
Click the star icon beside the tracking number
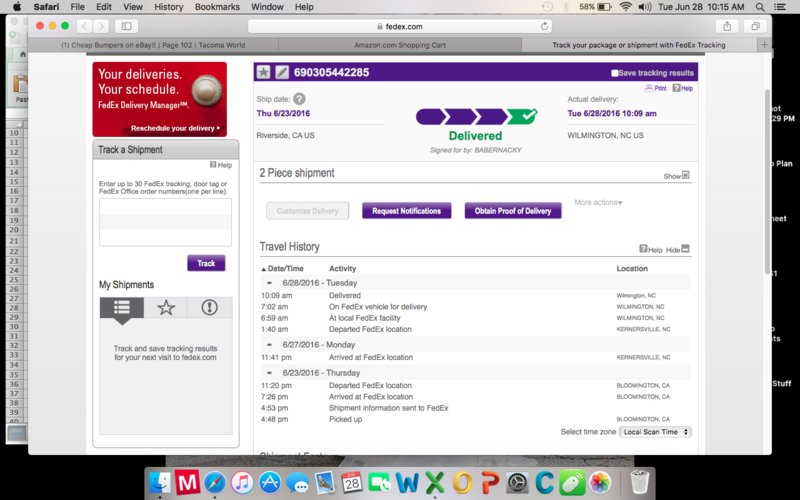click(x=263, y=72)
